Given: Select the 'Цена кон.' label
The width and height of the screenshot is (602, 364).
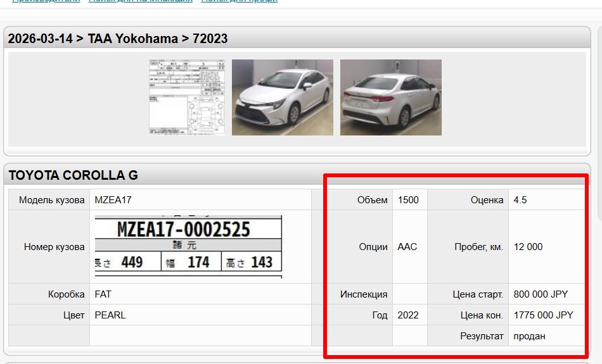Looking at the screenshot, I should point(482,315).
